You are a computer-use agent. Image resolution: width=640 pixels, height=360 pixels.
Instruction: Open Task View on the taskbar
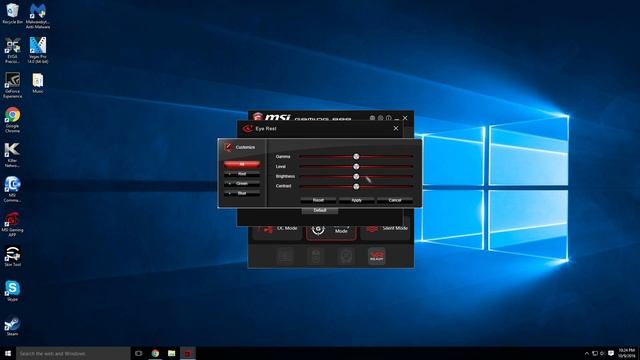point(139,353)
